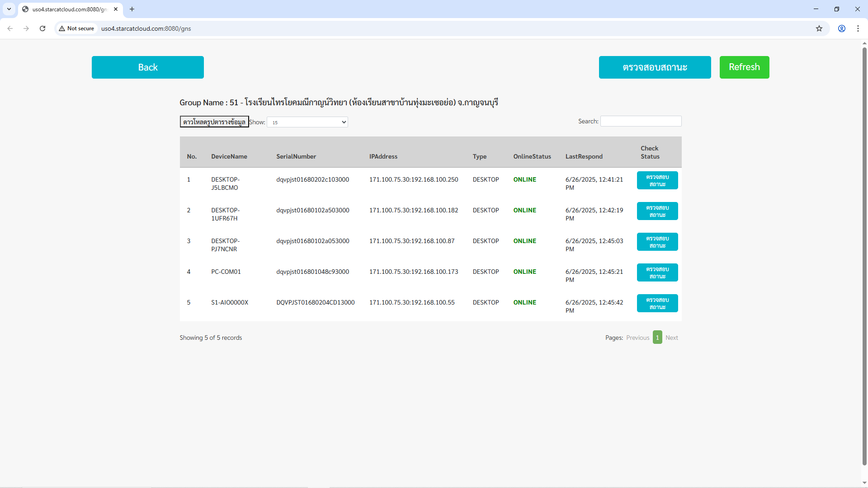868x488 pixels.
Task: Click device name DESKTOP-PJ7NCNR
Action: pyautogui.click(x=225, y=245)
